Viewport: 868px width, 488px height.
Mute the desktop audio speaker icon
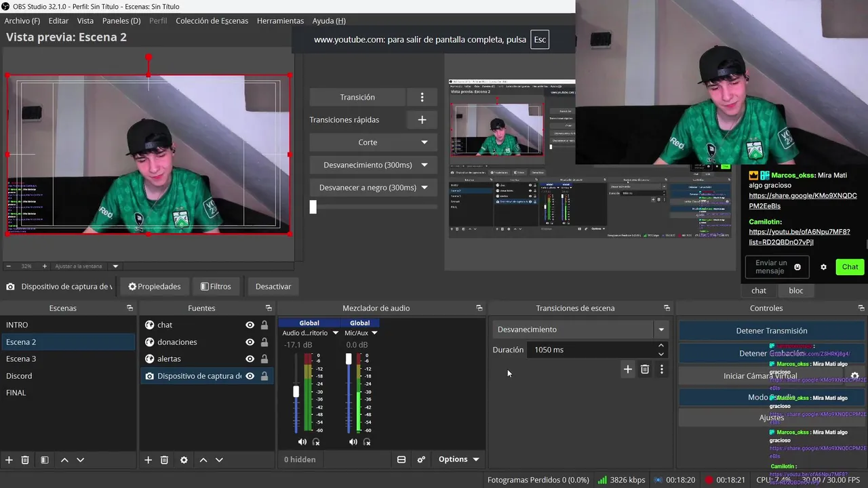pyautogui.click(x=302, y=442)
